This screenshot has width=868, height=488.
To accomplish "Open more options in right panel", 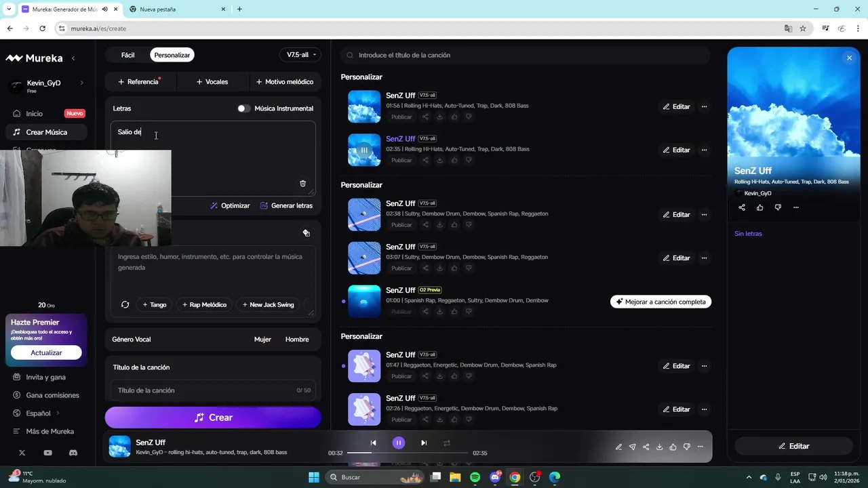I will pyautogui.click(x=796, y=207).
